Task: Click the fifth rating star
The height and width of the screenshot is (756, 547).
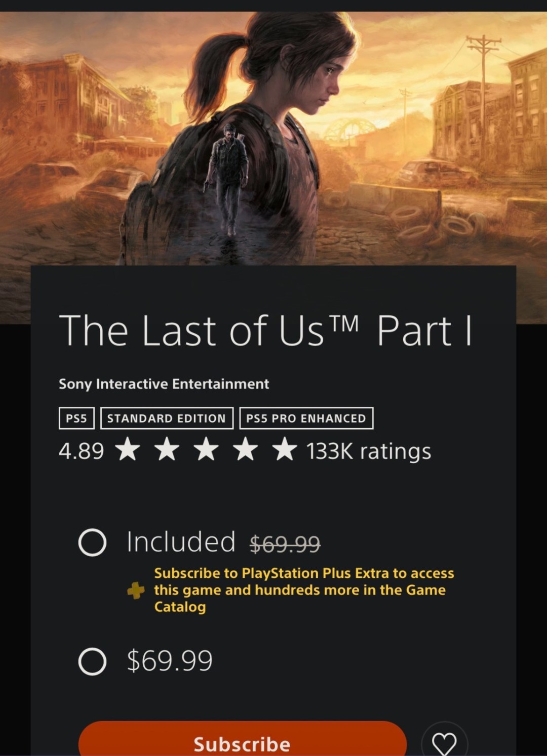Action: [285, 449]
